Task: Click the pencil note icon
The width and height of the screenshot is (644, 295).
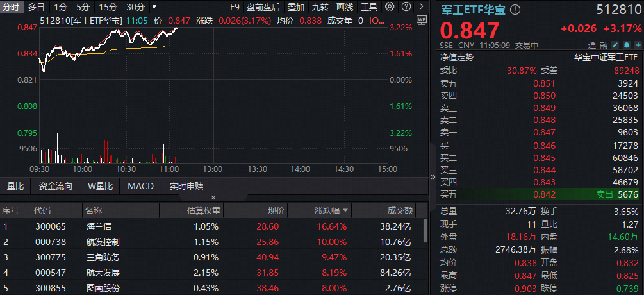Action: pos(615,46)
